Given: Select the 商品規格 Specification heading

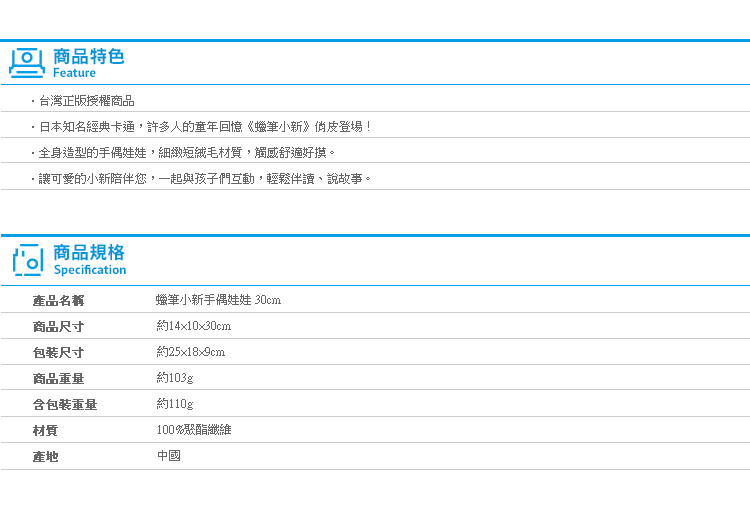Looking at the screenshot, I should tap(89, 260).
